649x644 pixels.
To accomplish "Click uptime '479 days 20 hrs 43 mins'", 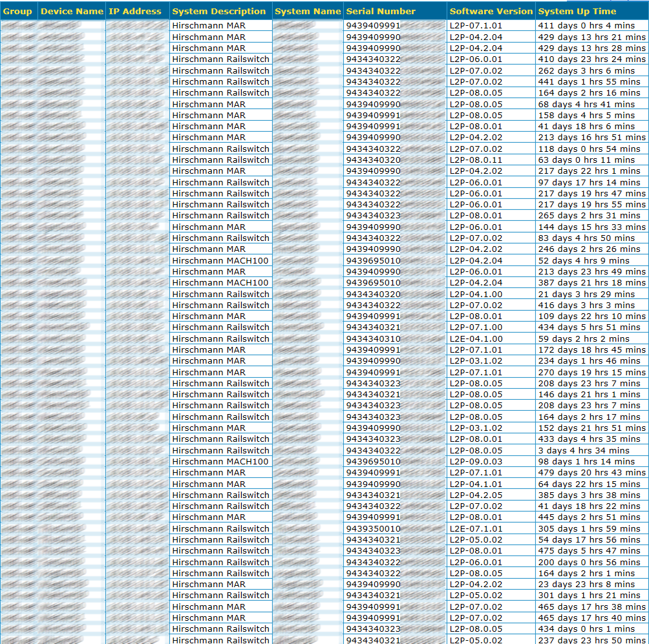I will (x=591, y=472).
